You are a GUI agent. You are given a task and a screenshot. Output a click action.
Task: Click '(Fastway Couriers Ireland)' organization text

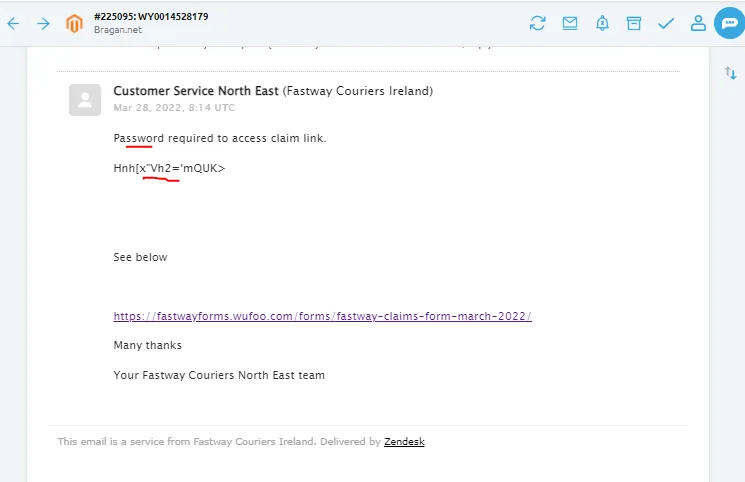(358, 91)
